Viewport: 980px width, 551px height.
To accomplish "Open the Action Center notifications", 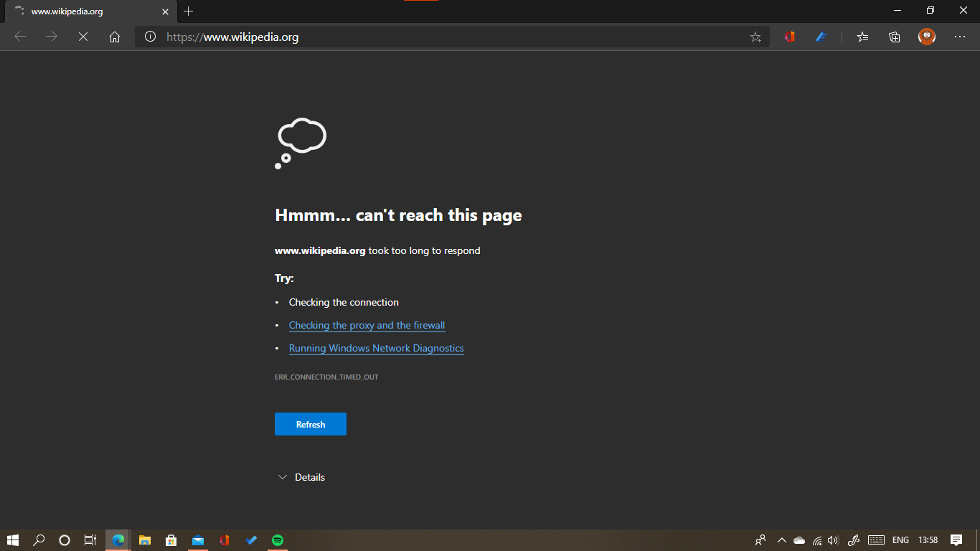I will tap(956, 540).
